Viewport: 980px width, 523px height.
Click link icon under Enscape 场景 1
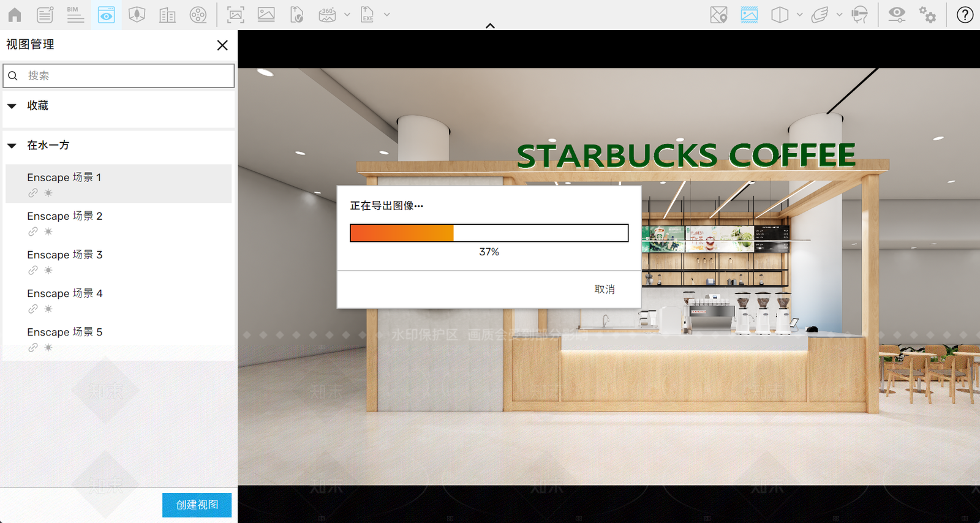[33, 193]
